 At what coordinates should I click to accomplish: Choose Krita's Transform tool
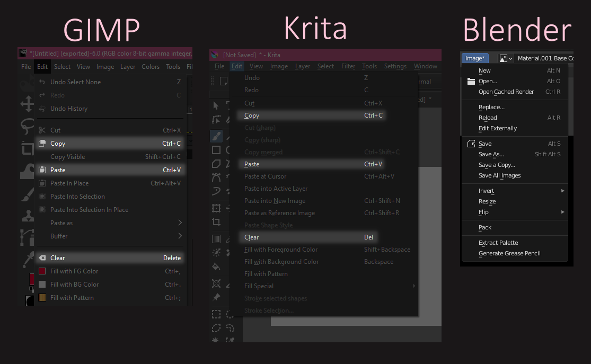click(216, 208)
